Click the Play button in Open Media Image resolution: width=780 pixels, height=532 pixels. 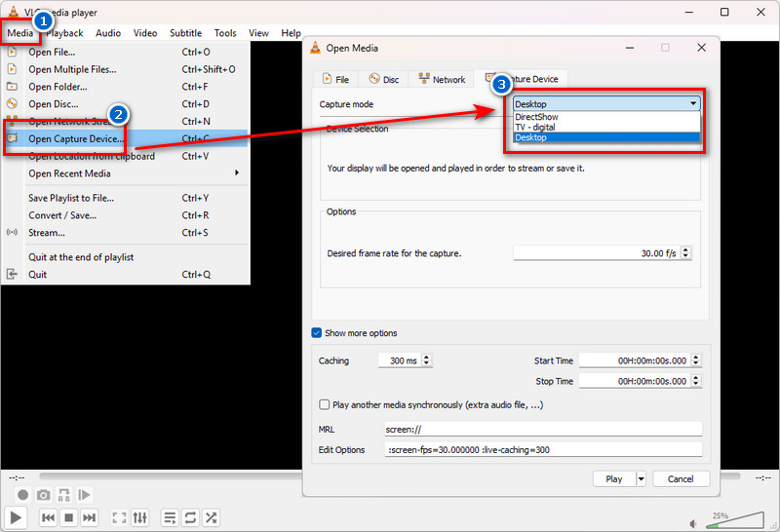tap(614, 478)
